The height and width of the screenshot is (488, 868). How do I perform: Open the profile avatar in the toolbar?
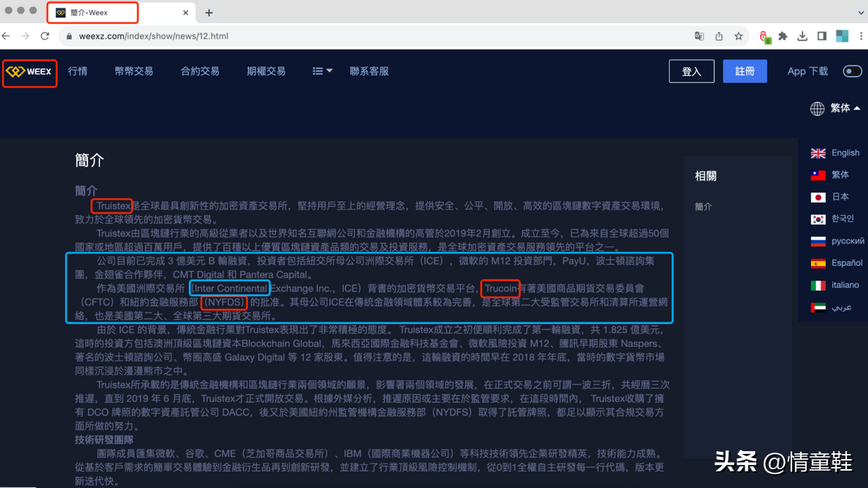pyautogui.click(x=842, y=36)
